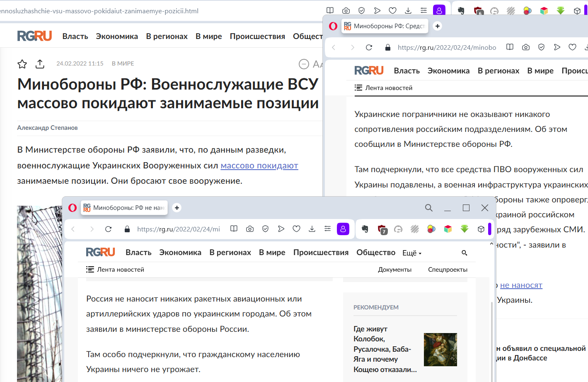Click heart bookmark icon in front window
Screen dimensions: 588x382
tap(296, 229)
